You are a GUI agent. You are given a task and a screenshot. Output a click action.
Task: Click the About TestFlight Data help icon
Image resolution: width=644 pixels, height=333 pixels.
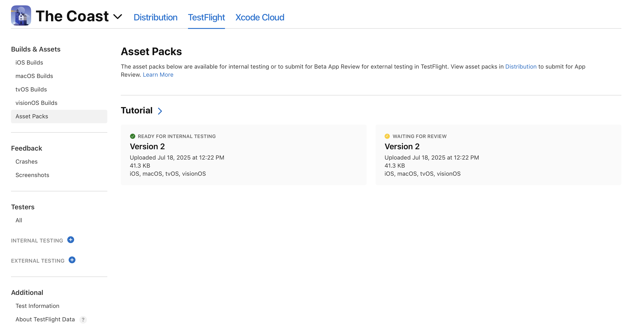(83, 320)
